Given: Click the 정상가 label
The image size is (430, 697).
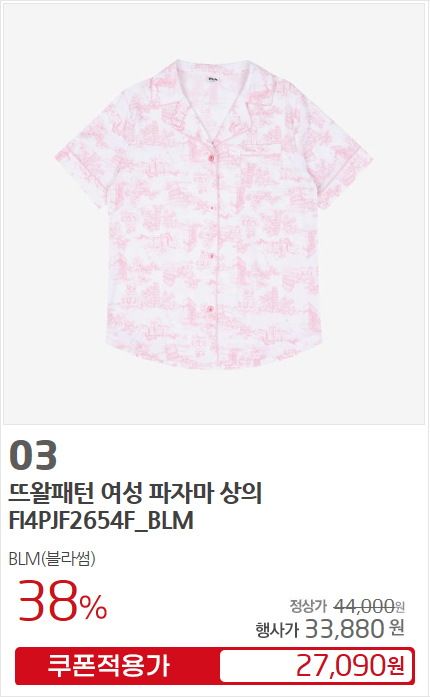Looking at the screenshot, I should (x=308, y=605).
